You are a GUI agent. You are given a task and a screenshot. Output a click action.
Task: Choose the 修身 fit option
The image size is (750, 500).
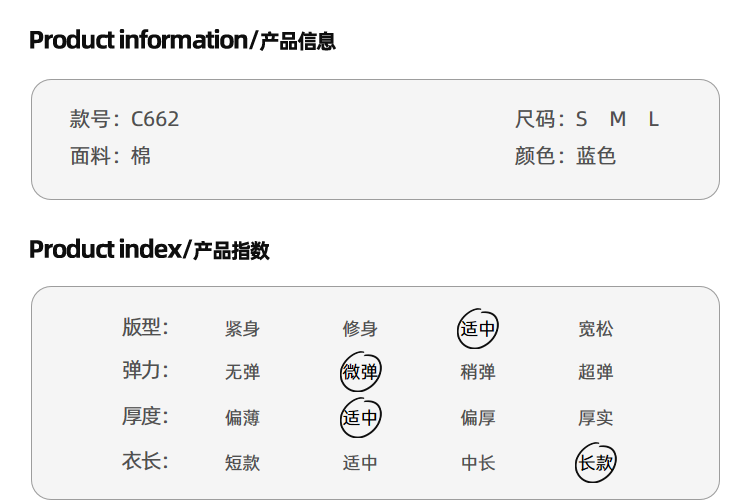point(360,329)
